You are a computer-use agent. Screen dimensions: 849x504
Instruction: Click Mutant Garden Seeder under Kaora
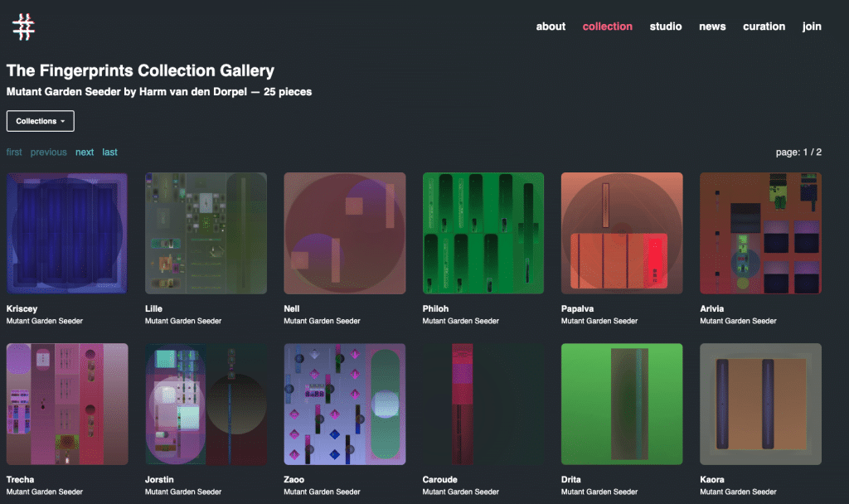[x=738, y=492]
